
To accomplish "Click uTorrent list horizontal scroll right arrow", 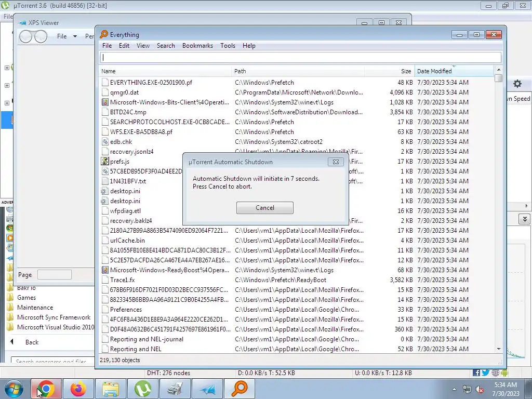I will pyautogui.click(x=527, y=206).
